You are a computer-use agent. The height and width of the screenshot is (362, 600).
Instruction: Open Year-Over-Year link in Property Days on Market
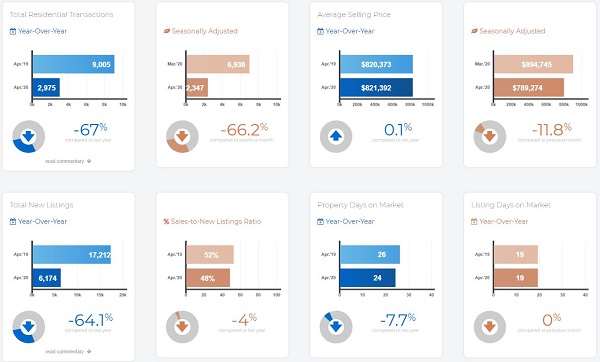tap(350, 222)
